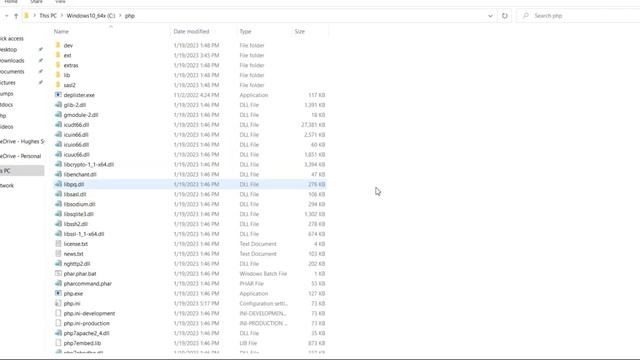Select the gmodule-2.dll file icon
The height and width of the screenshot is (360, 640).
pyautogui.click(x=58, y=115)
